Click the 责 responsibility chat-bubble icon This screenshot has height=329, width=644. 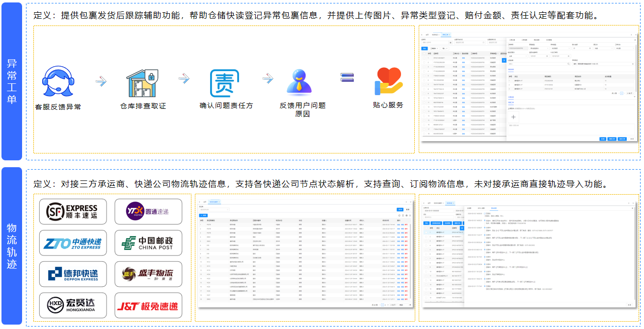225,83
